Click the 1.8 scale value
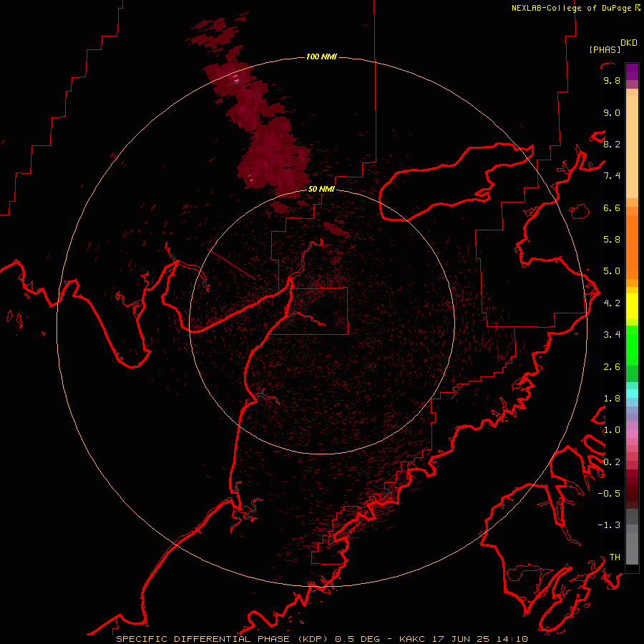The image size is (644, 644). tap(612, 399)
